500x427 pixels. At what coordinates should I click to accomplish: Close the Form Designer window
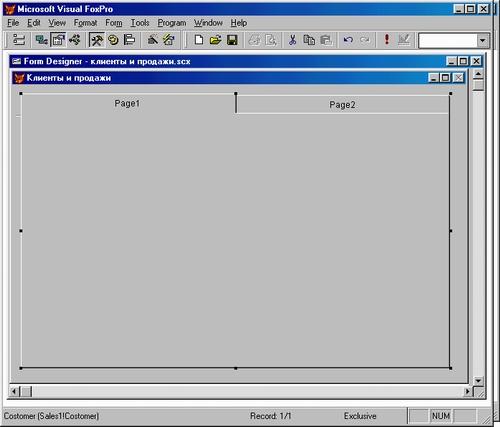click(x=476, y=61)
